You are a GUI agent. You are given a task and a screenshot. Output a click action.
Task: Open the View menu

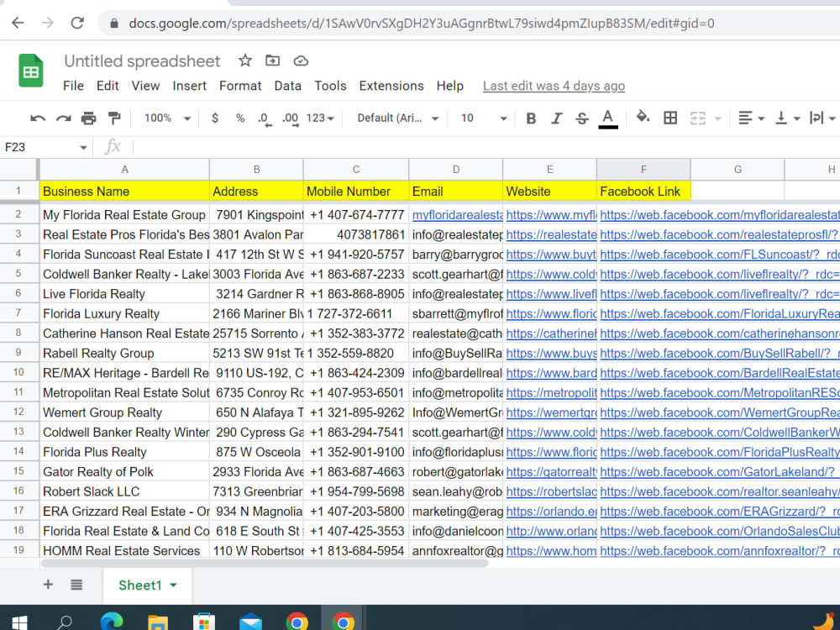[145, 86]
